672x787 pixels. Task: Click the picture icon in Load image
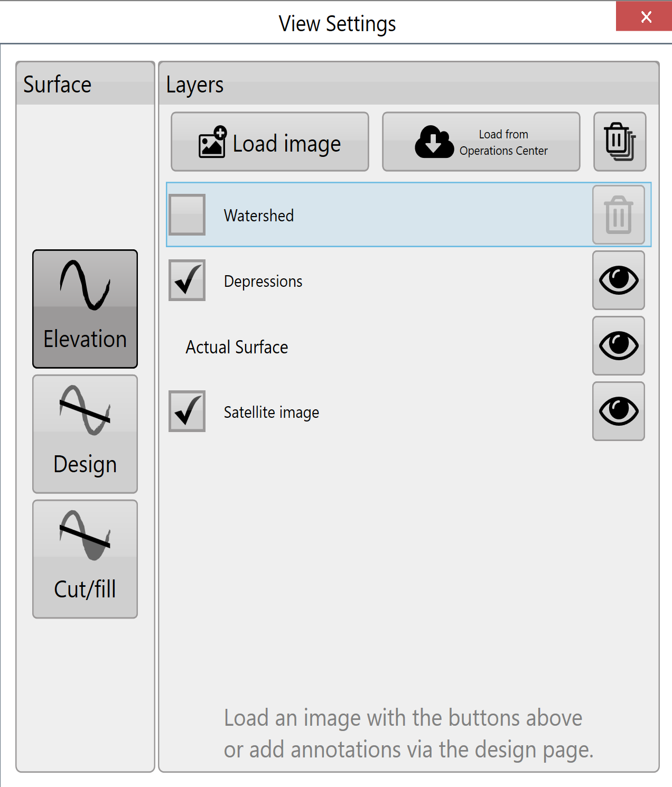(212, 142)
